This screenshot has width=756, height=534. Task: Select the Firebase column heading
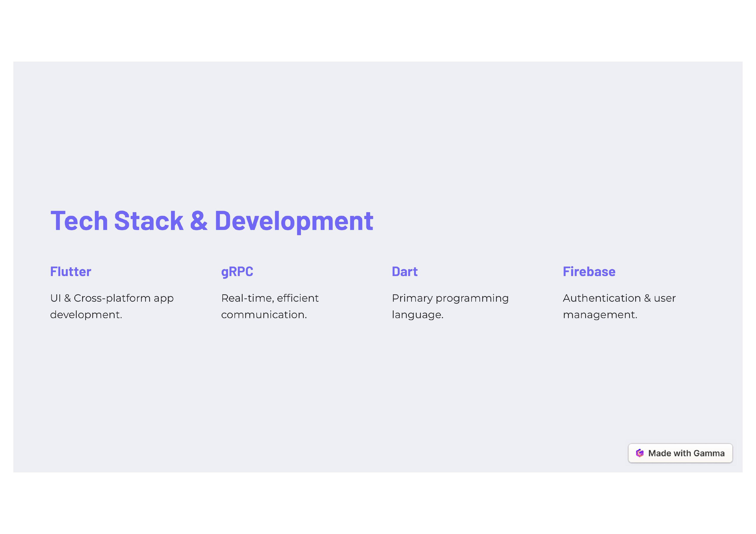pos(589,272)
